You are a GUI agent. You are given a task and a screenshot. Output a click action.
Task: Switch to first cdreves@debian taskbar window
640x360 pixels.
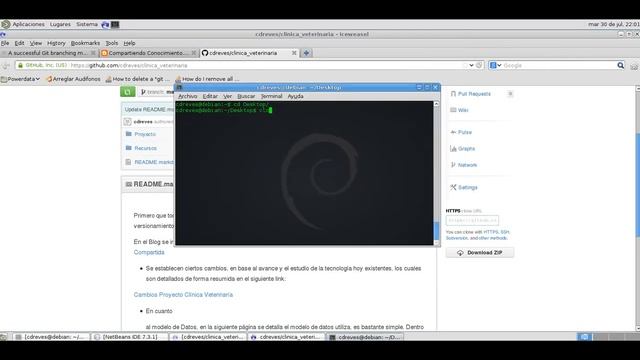pos(51,337)
